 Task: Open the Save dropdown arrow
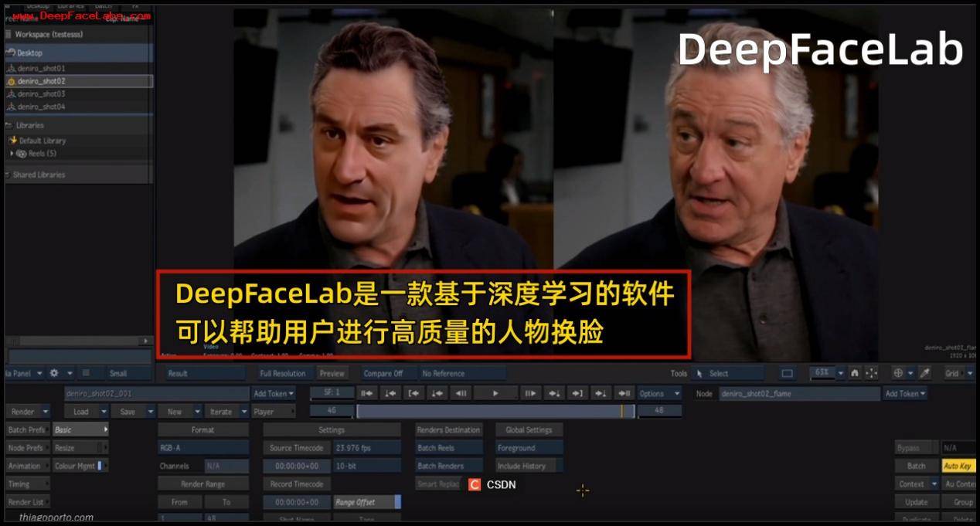pyautogui.click(x=151, y=412)
